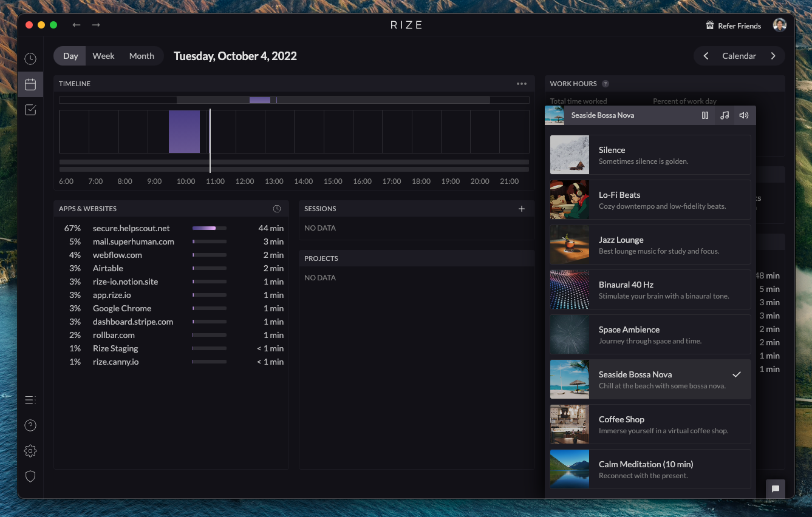Click the now-playing Seaside Bossa Nova thumbnail
Image resolution: width=812 pixels, height=517 pixels.
click(554, 115)
